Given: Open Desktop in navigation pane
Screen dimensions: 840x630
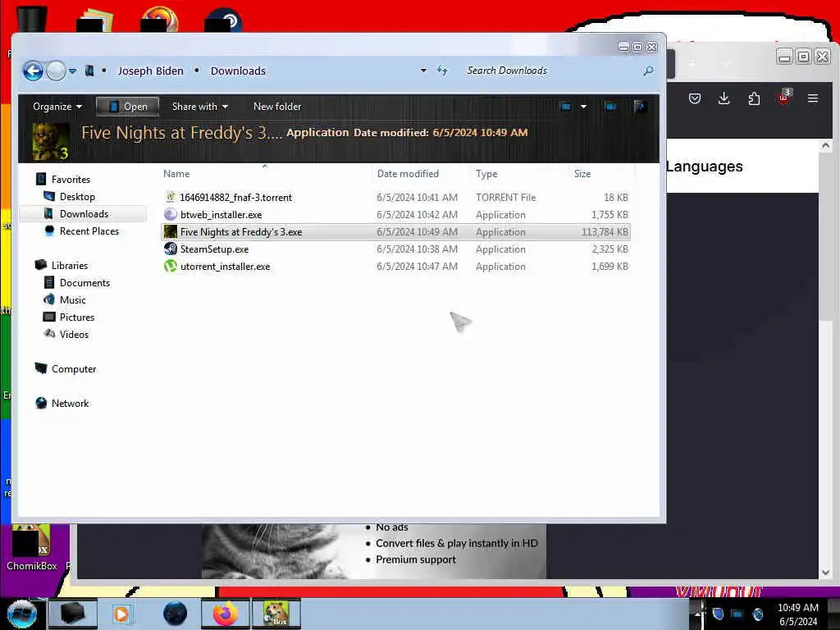Looking at the screenshot, I should [77, 197].
